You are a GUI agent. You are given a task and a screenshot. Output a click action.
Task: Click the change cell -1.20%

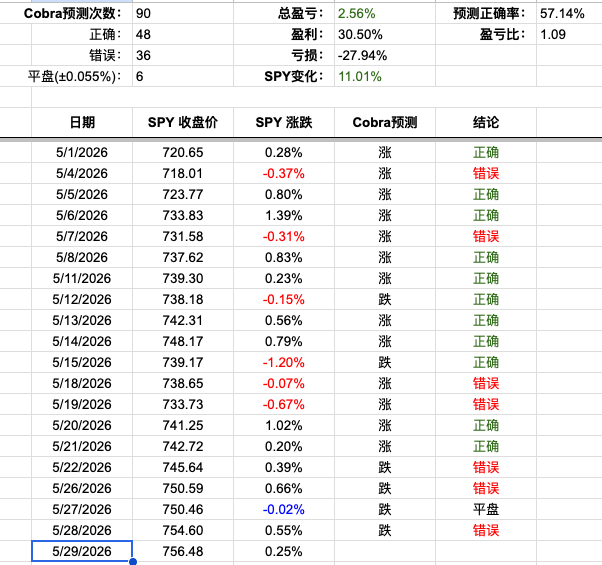tap(284, 362)
